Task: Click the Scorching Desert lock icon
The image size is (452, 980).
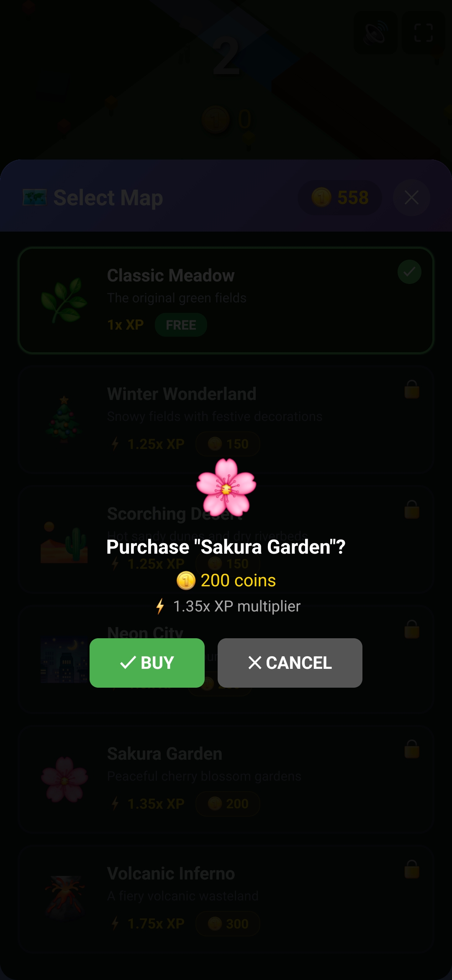Action: point(412,509)
